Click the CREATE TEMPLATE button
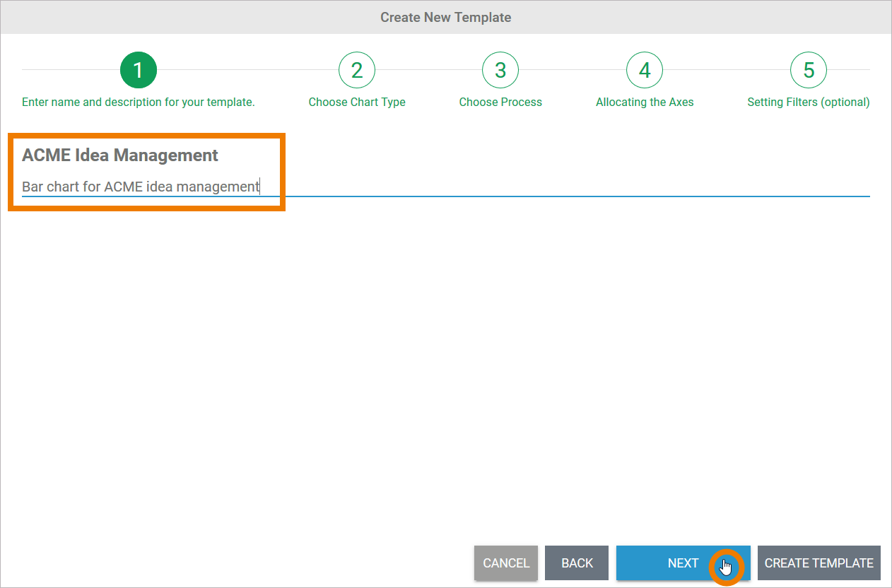This screenshot has width=892, height=588. coord(818,563)
